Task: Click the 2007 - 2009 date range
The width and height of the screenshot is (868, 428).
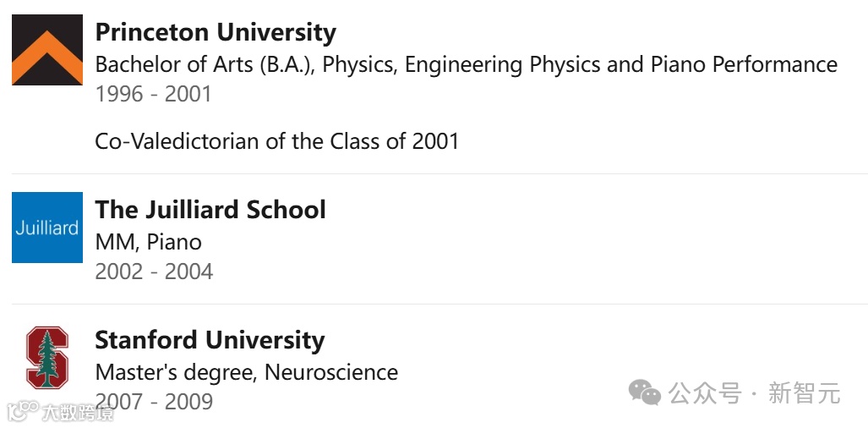Action: click(154, 402)
